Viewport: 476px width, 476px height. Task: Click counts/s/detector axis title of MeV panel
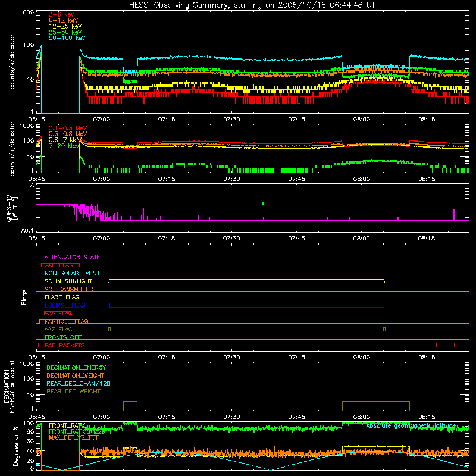12,148
